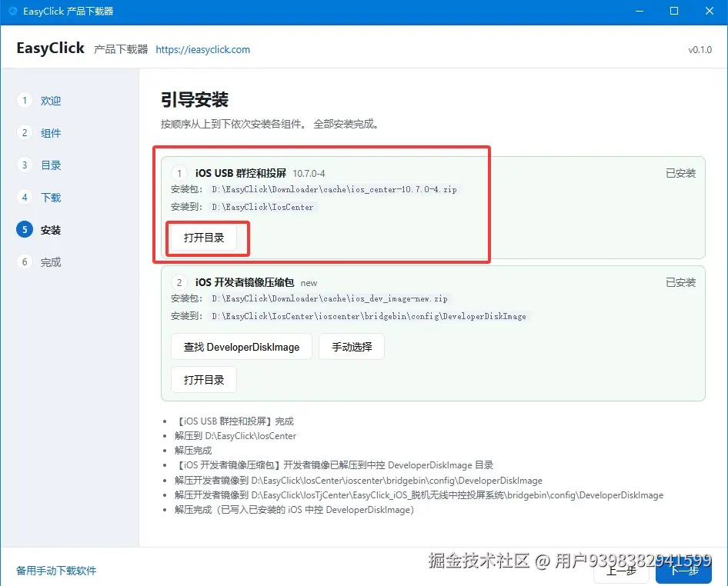Viewport: 728px width, 586px height.
Task: Go to step 4 下载
Action: click(39, 197)
